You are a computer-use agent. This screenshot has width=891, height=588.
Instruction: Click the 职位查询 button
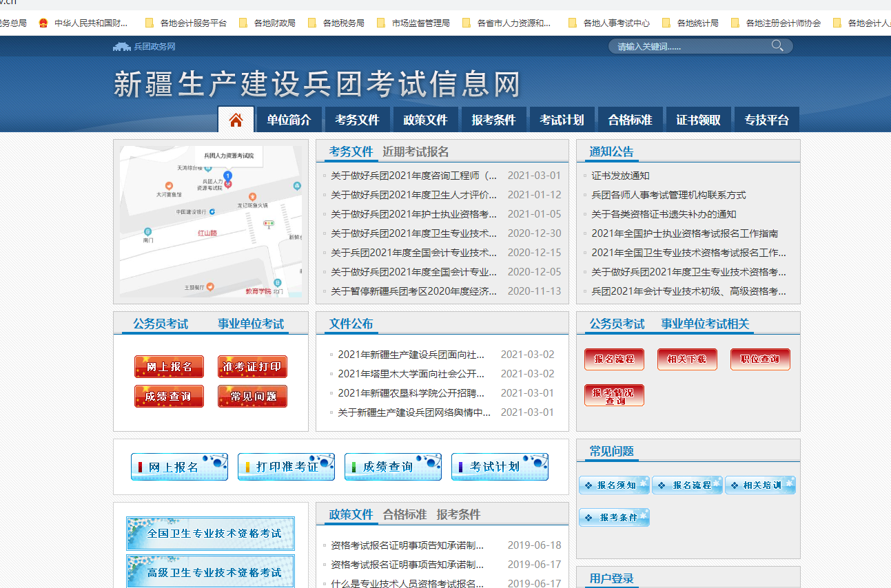pyautogui.click(x=760, y=359)
